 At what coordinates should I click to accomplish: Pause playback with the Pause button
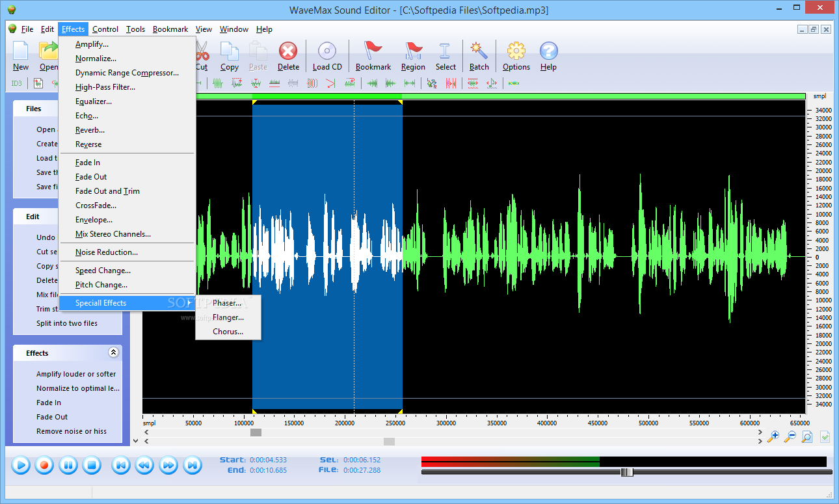pos(68,465)
